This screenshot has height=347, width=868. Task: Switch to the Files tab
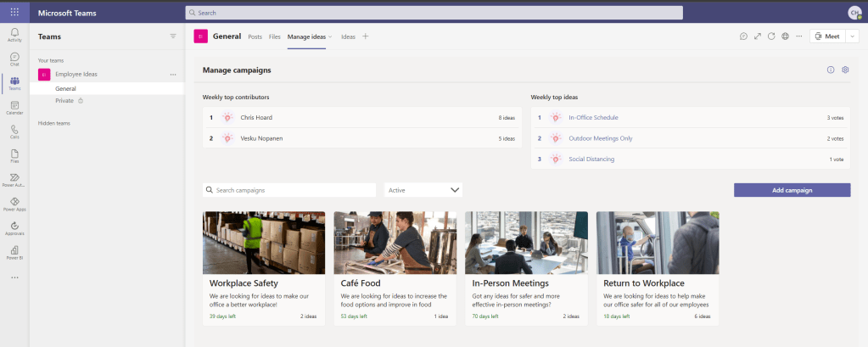(274, 36)
